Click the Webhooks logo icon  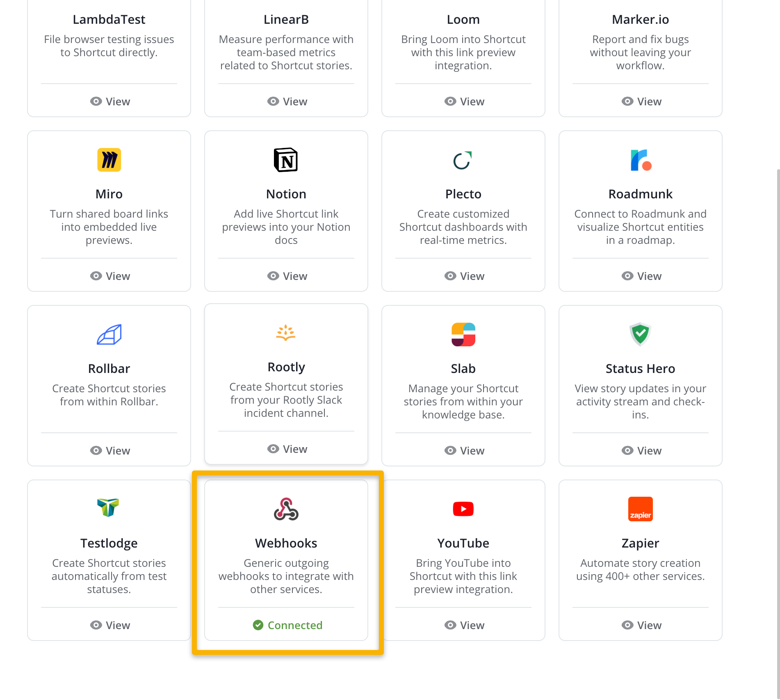point(286,509)
